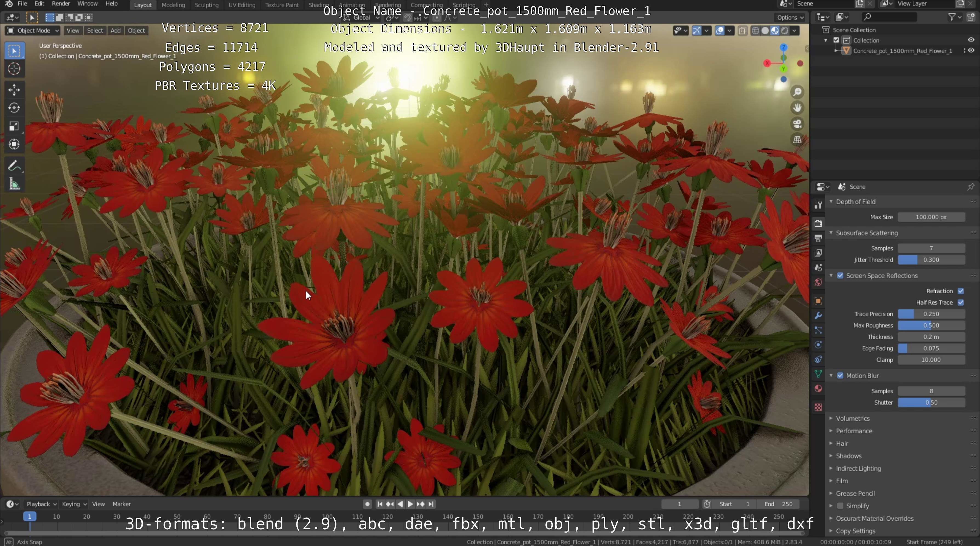Switch to the Sculpting workspace tab
This screenshot has width=980, height=546.
(207, 5)
